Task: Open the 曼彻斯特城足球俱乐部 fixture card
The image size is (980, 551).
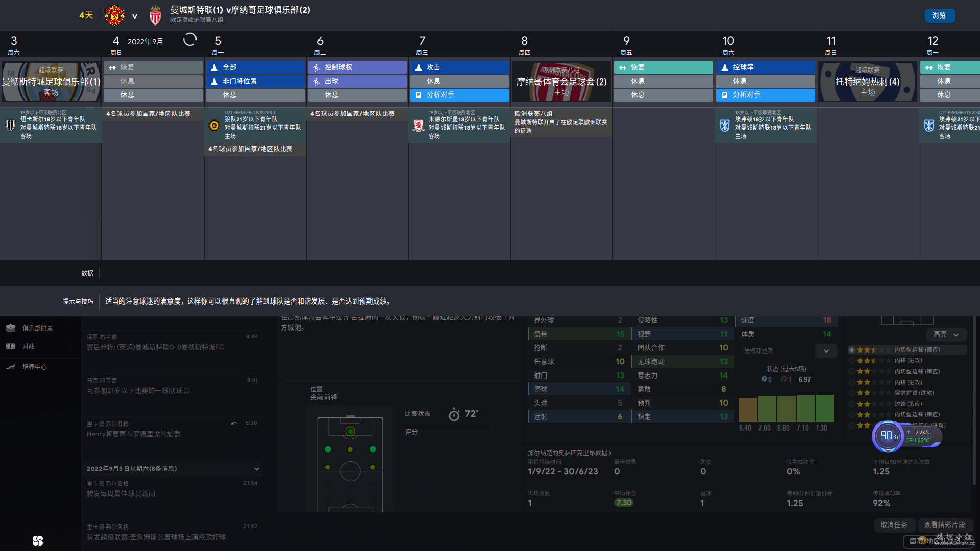Action: [x=51, y=82]
